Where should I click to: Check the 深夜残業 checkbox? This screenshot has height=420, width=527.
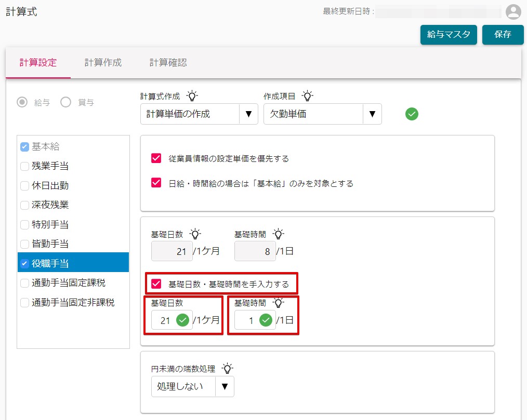pyautogui.click(x=24, y=205)
